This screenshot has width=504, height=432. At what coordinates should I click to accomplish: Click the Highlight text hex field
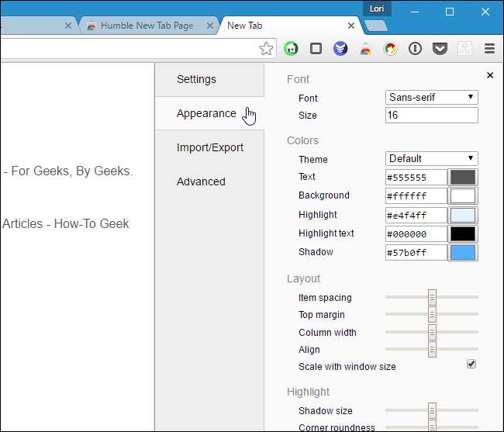click(x=416, y=234)
